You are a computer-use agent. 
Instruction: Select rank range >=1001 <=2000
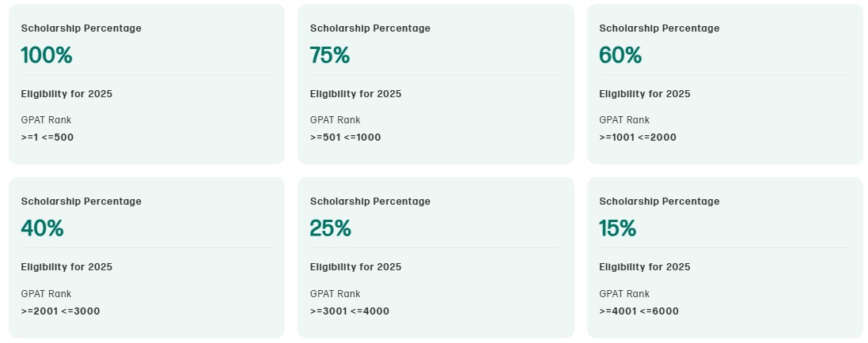point(638,138)
